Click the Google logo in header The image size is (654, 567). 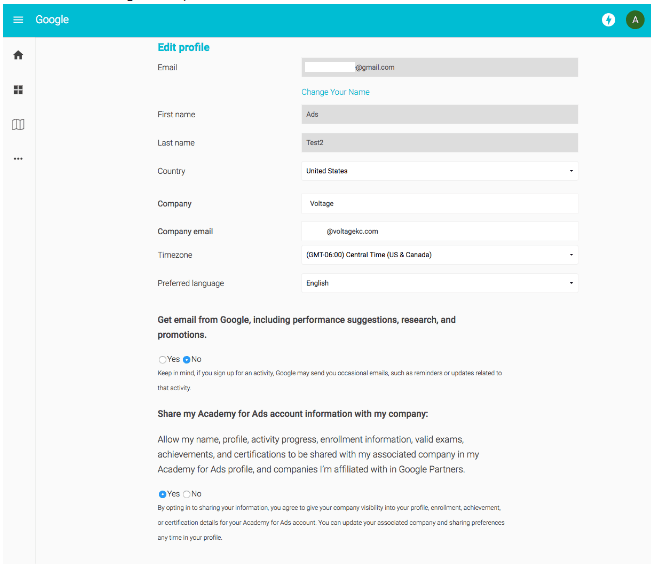52,20
